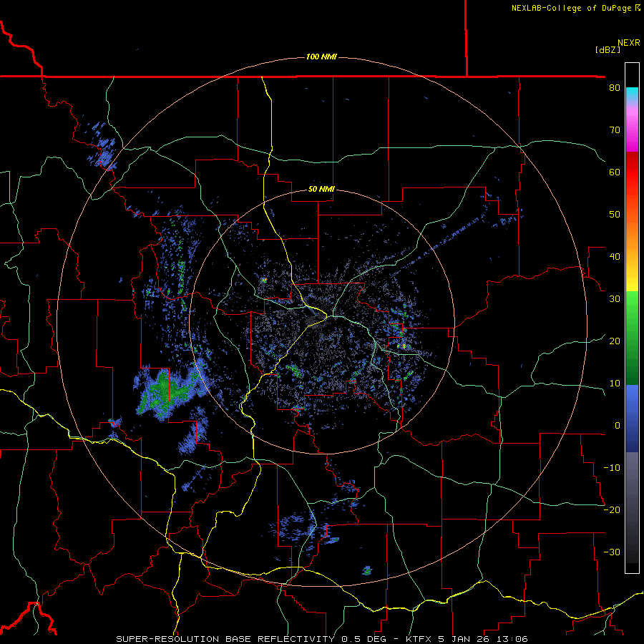The height and width of the screenshot is (644, 644).
Task: Click the -30 value on the dBZ scale
Action: (612, 552)
